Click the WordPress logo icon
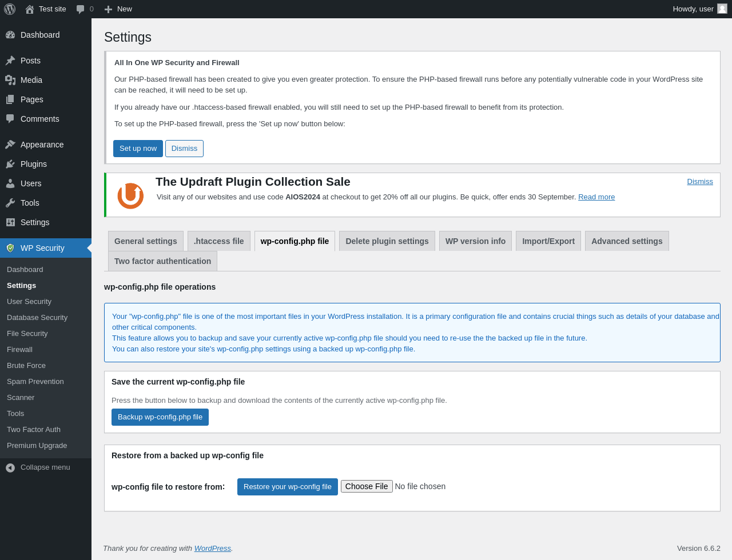Screen dimensions: 732x560 coord(10,9)
